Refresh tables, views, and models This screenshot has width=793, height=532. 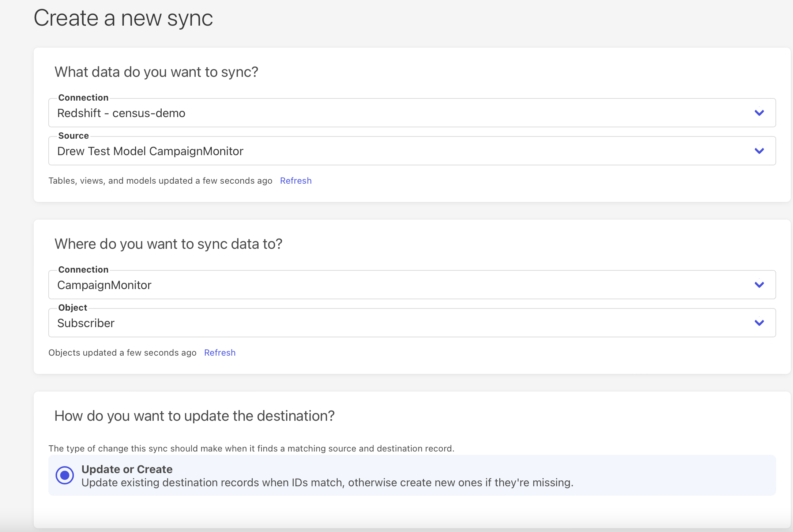point(296,181)
